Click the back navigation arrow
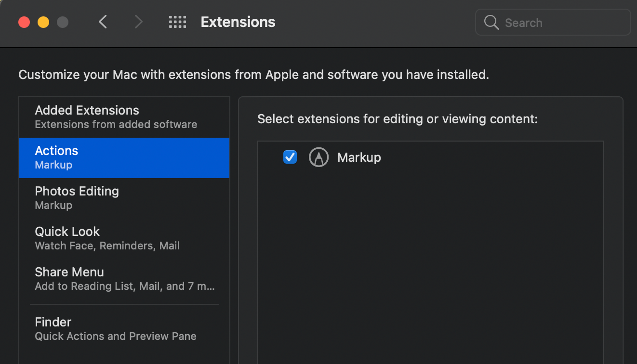 103,22
